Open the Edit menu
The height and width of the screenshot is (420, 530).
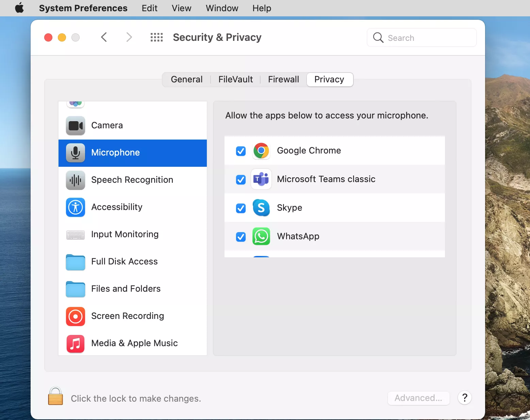coord(150,8)
